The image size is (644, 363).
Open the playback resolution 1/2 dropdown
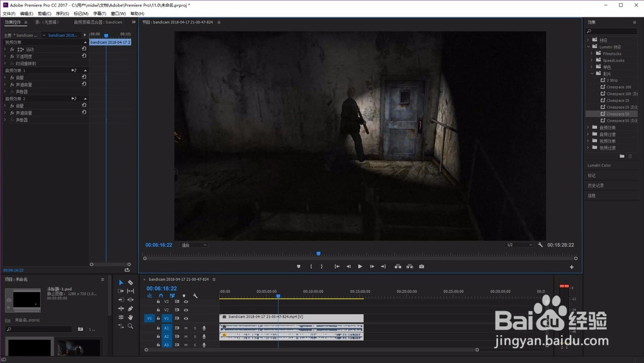click(519, 244)
